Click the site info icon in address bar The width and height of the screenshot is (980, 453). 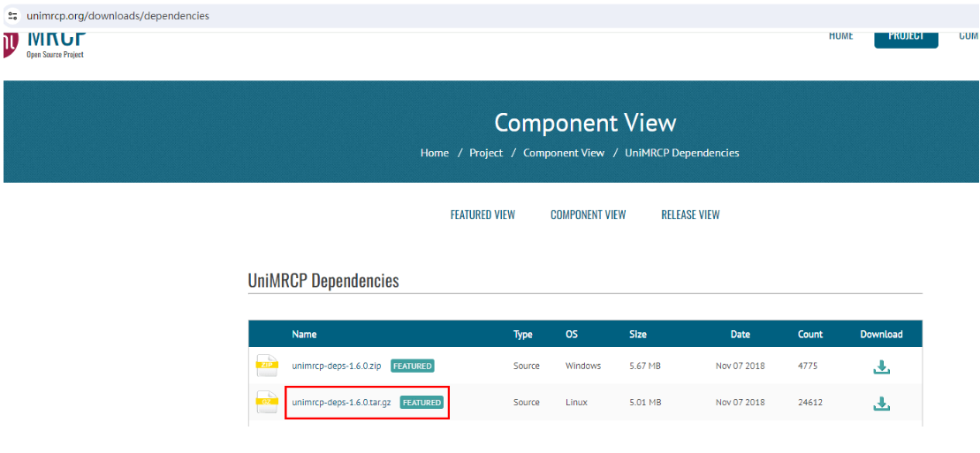coord(11,16)
